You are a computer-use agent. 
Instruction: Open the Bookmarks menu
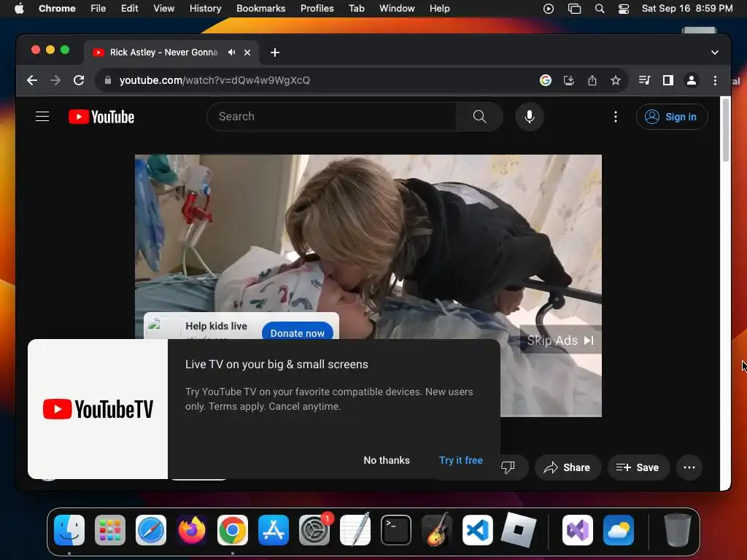click(x=260, y=9)
